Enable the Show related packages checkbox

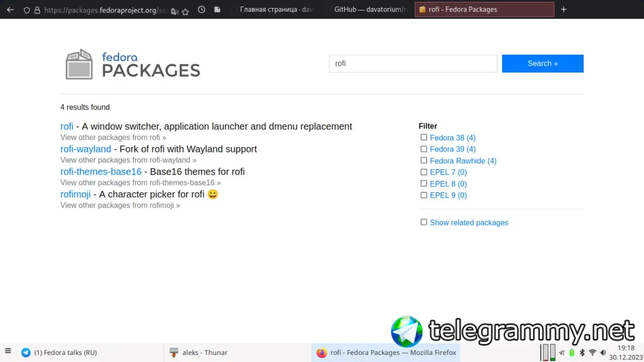pyautogui.click(x=424, y=223)
